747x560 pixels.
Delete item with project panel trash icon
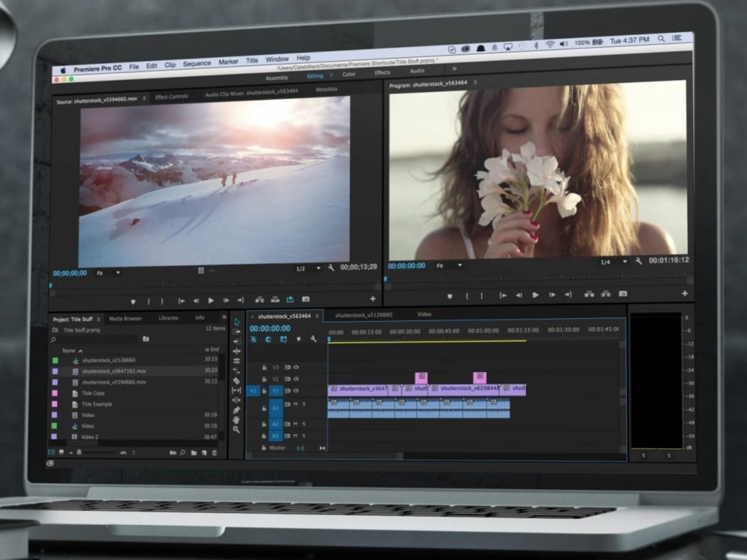click(x=215, y=452)
